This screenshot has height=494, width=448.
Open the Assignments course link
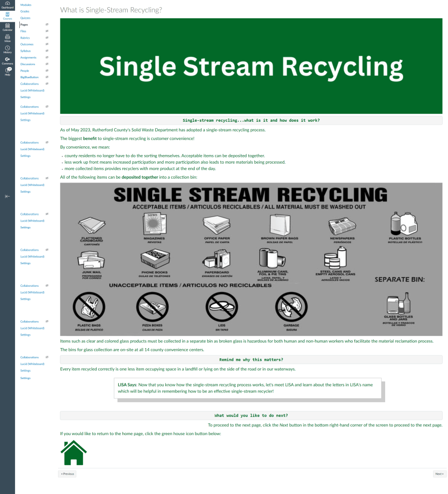tap(28, 57)
